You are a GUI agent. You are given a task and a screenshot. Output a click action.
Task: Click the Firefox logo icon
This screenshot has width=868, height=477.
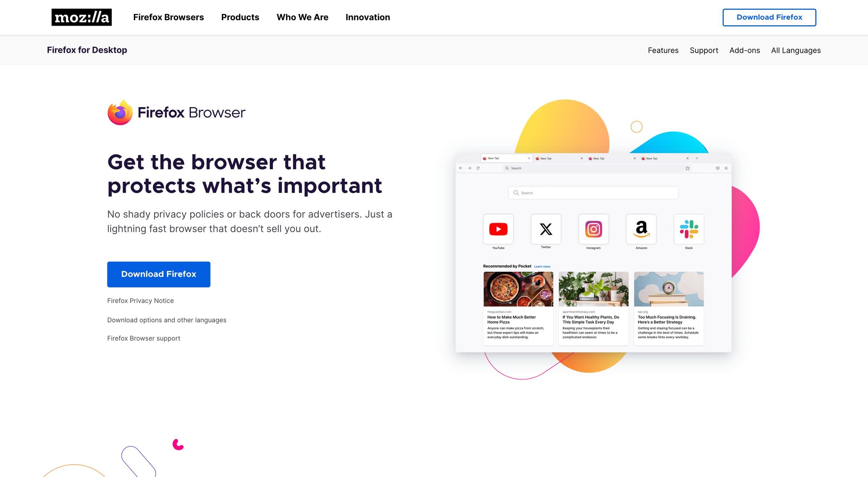(x=117, y=113)
